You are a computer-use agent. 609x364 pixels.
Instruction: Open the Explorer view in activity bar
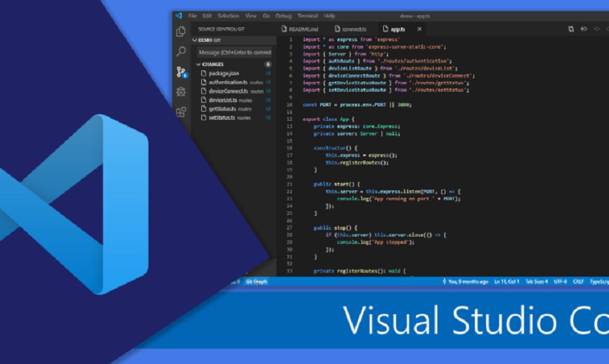(181, 31)
